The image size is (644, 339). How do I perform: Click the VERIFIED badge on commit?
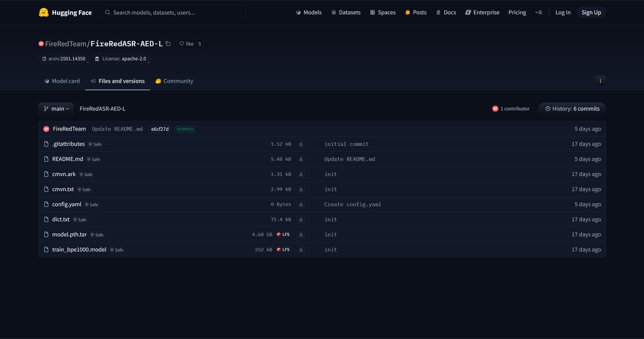(x=185, y=129)
